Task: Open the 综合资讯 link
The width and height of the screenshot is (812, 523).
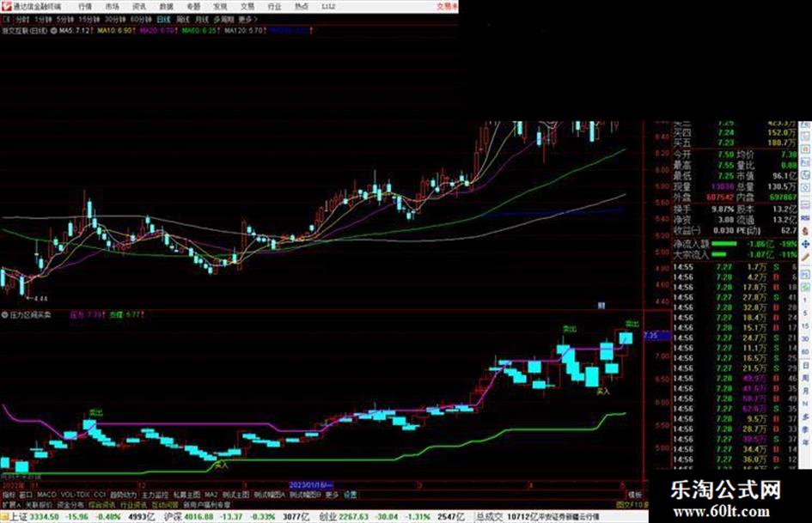Action: click(102, 504)
